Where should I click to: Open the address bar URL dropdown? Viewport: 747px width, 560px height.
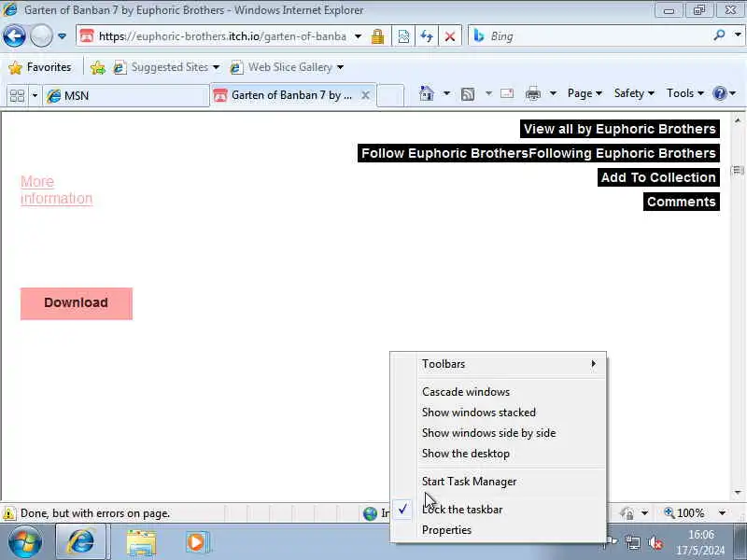coord(358,36)
